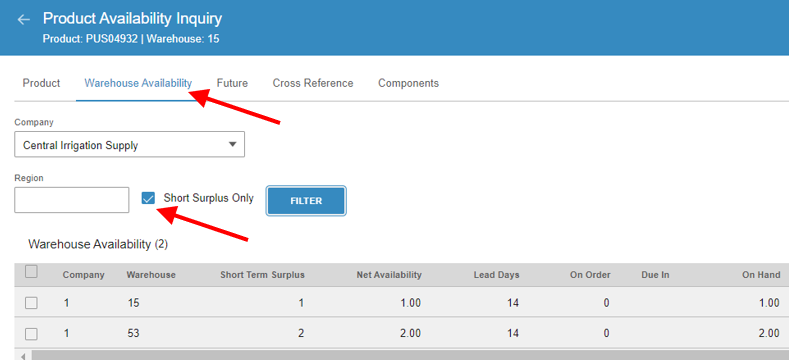The width and height of the screenshot is (789, 360).
Task: Go to the Future tab
Action: [232, 83]
